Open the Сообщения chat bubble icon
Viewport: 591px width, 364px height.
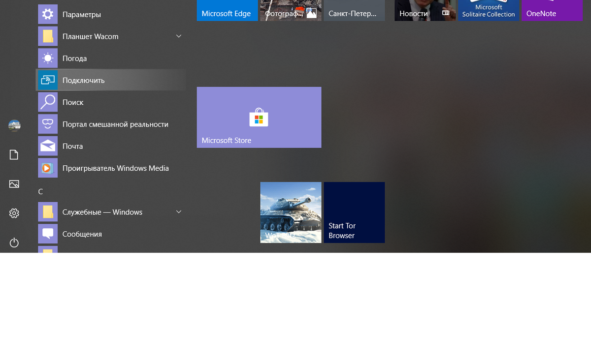[48, 234]
